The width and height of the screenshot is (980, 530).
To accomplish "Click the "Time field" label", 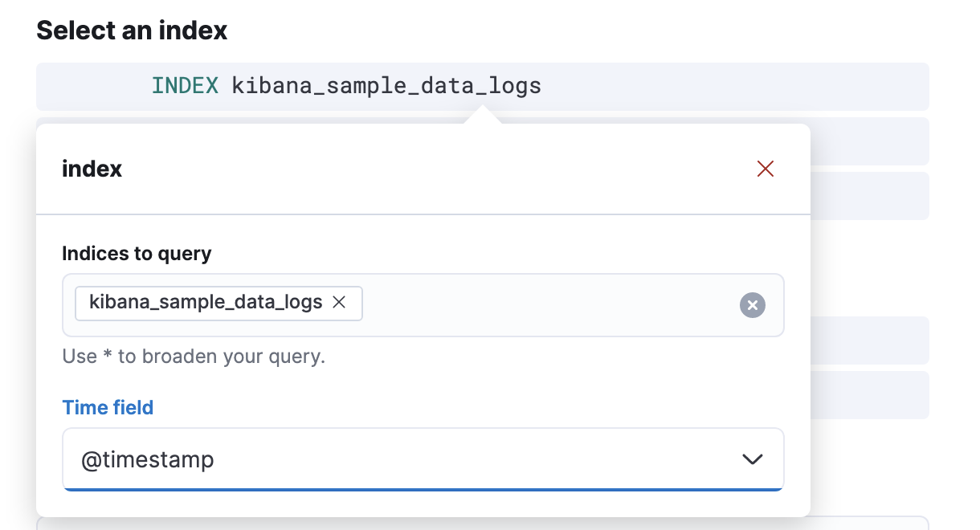I will [108, 408].
